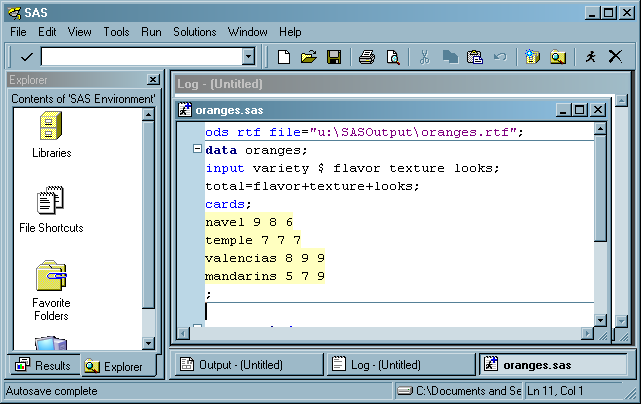Open File Shortcuts in the Explorer
Screen dimensions: 641x404
pyautogui.click(x=51, y=209)
